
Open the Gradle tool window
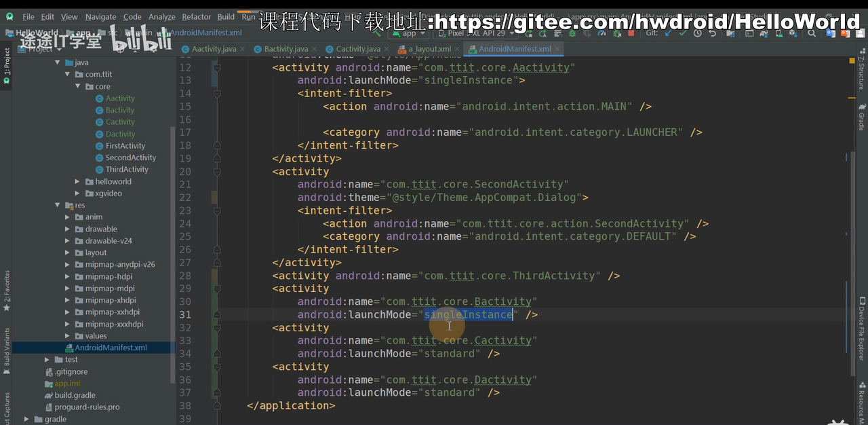click(862, 117)
